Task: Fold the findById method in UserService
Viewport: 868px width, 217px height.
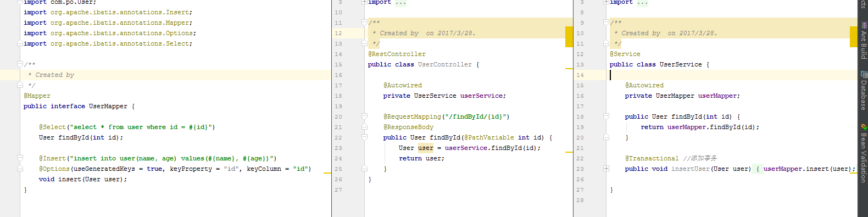Action: tap(606, 116)
